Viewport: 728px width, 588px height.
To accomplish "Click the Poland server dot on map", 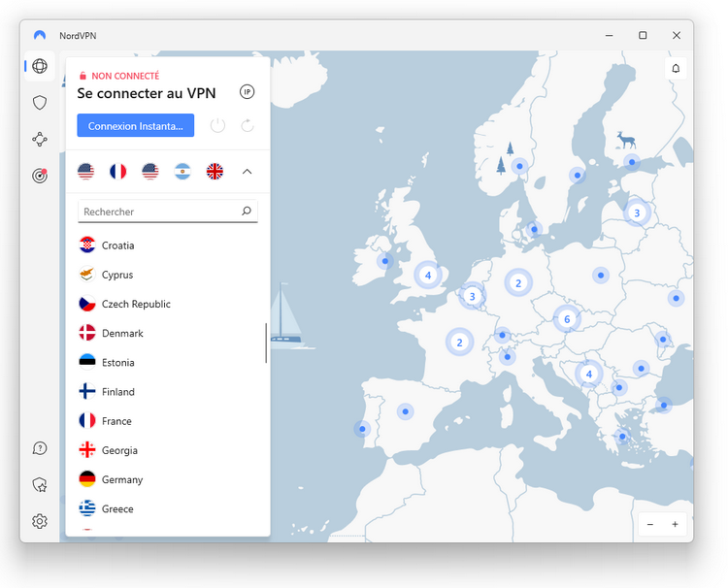I will click(601, 276).
